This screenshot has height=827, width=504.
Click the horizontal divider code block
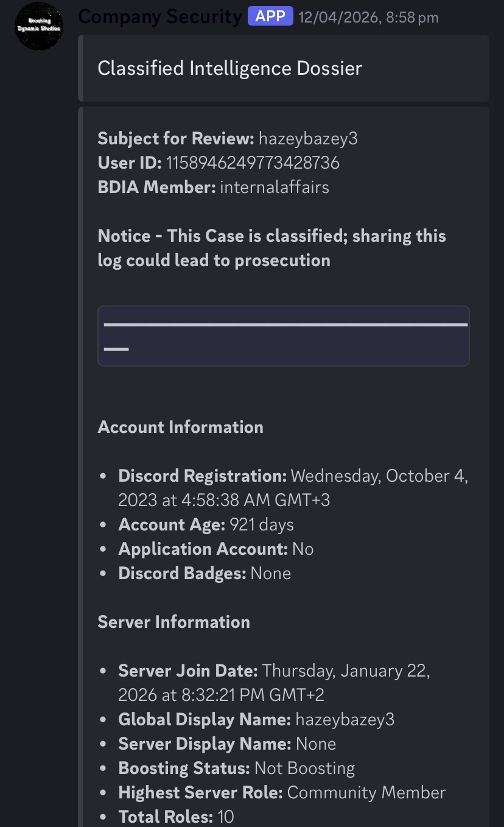point(284,336)
